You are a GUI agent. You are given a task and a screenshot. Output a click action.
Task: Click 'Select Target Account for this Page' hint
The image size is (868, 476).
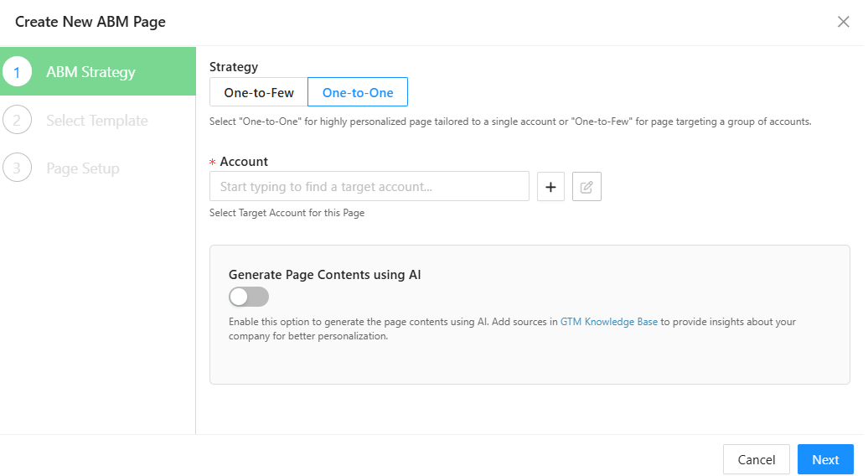pos(287,213)
